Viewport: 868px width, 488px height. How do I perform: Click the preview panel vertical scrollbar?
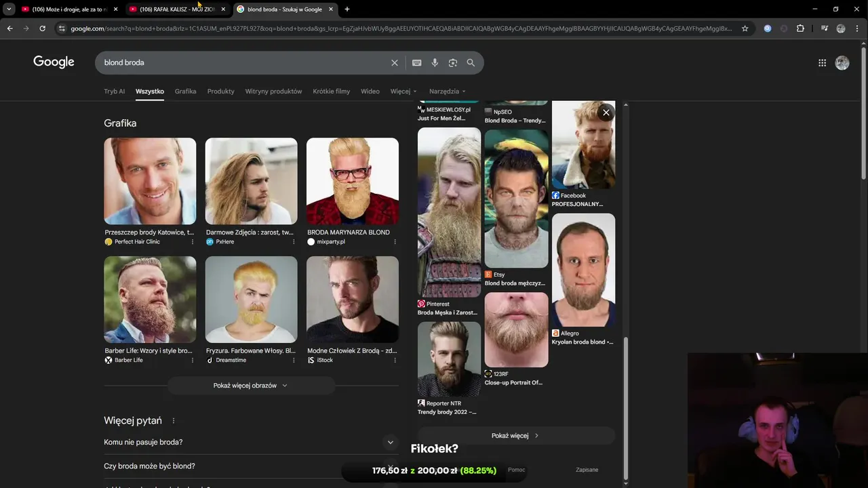(626, 409)
